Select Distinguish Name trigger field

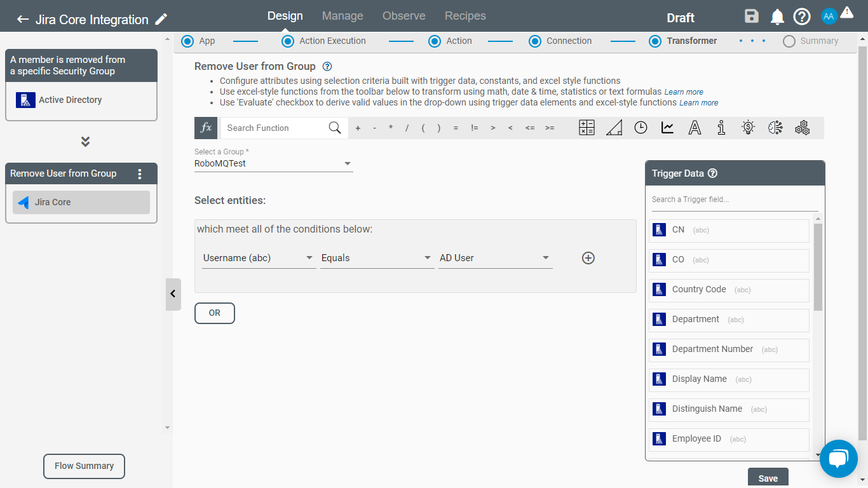(x=729, y=409)
